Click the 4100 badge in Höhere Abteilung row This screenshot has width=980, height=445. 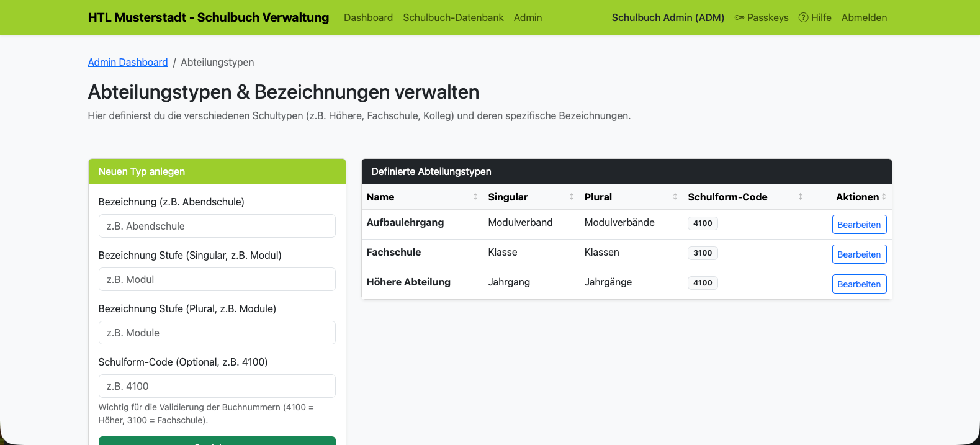[x=703, y=282]
